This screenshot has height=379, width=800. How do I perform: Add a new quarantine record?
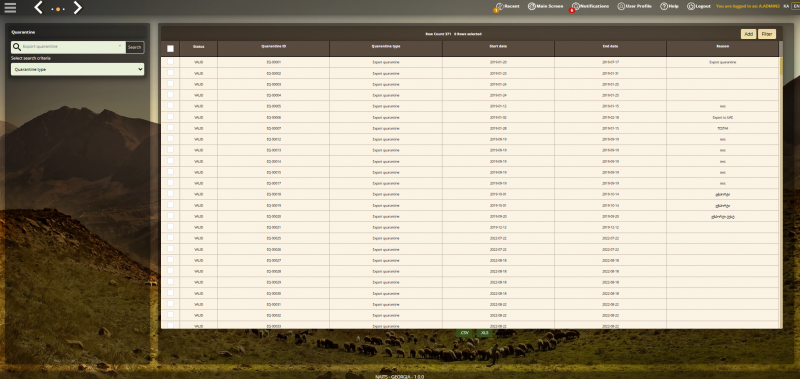[748, 34]
